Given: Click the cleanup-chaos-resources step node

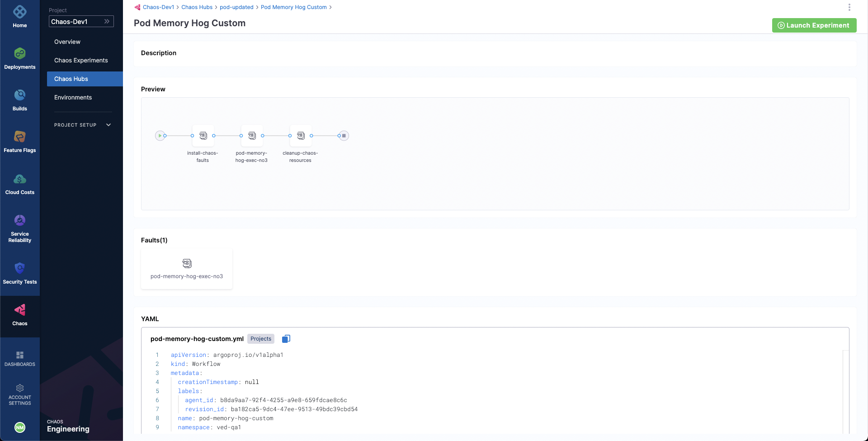Looking at the screenshot, I should (x=301, y=136).
